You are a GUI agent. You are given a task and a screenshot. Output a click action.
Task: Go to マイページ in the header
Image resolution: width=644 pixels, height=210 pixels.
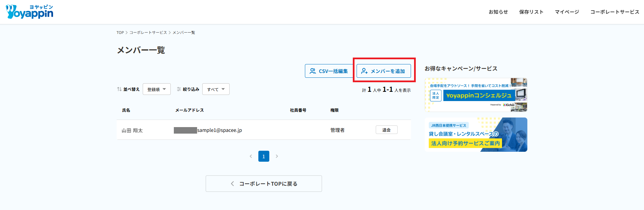pos(567,12)
